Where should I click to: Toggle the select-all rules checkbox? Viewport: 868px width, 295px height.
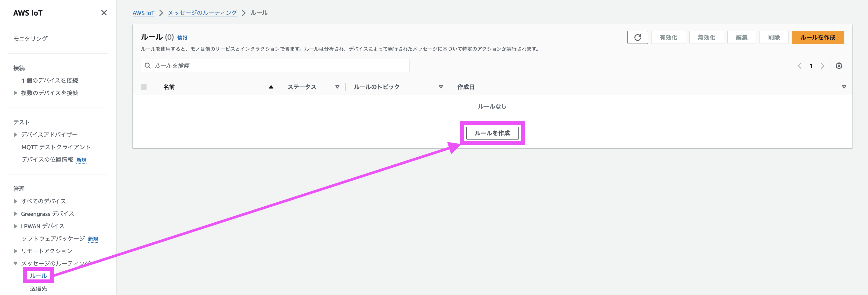[x=144, y=87]
